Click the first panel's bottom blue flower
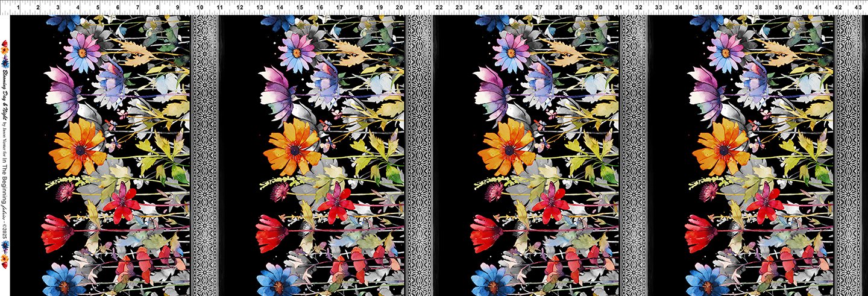The height and width of the screenshot is (296, 868). (63, 280)
